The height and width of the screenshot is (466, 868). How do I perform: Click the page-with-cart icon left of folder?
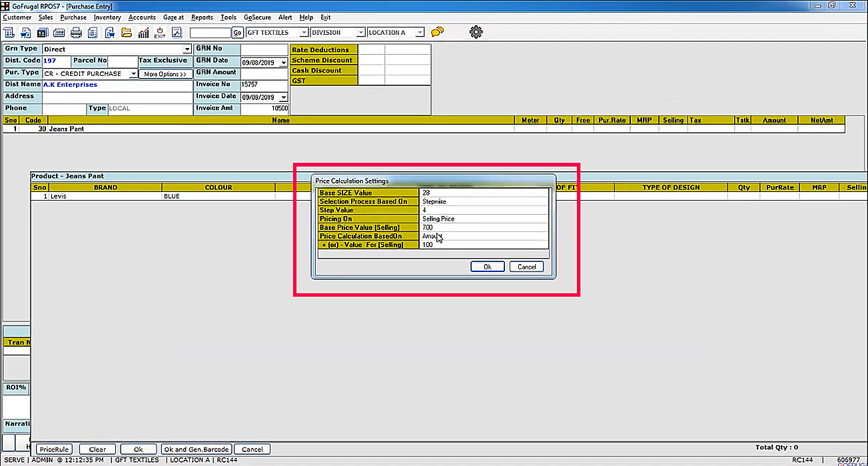[x=109, y=33]
